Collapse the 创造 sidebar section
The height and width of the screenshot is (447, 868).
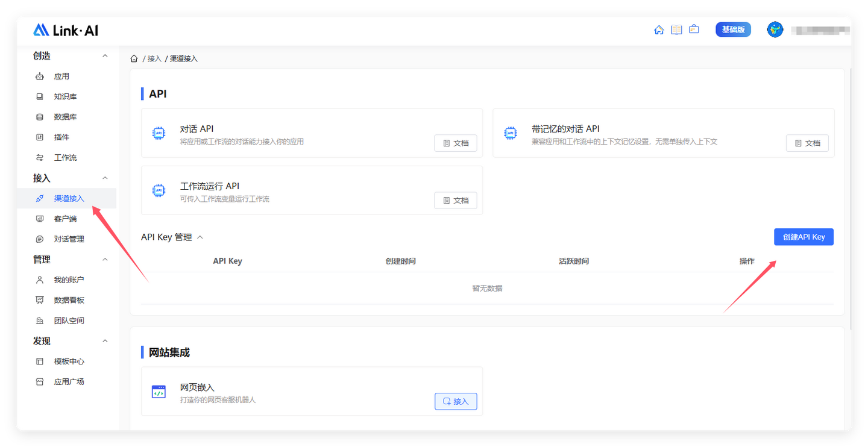105,55
